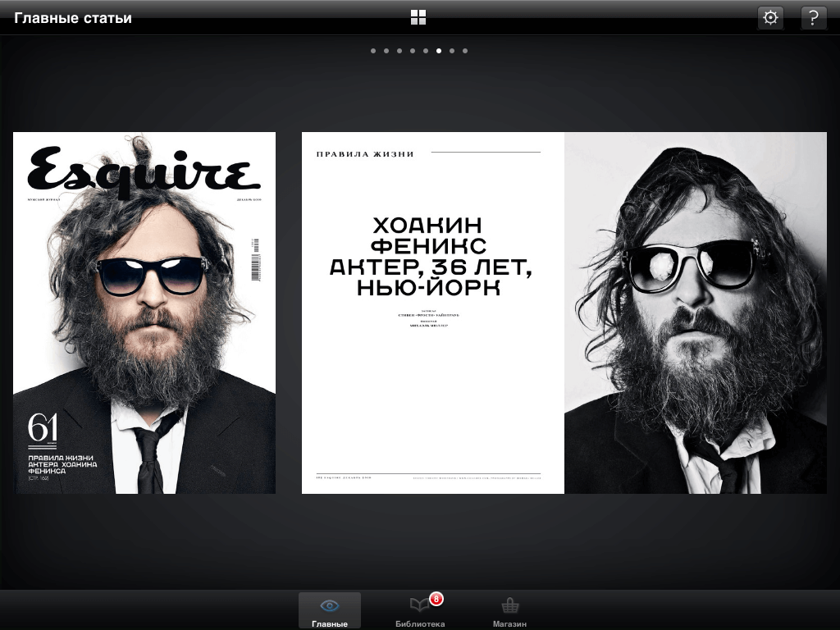
Task: Open the Библиотека tab
Action: click(420, 610)
